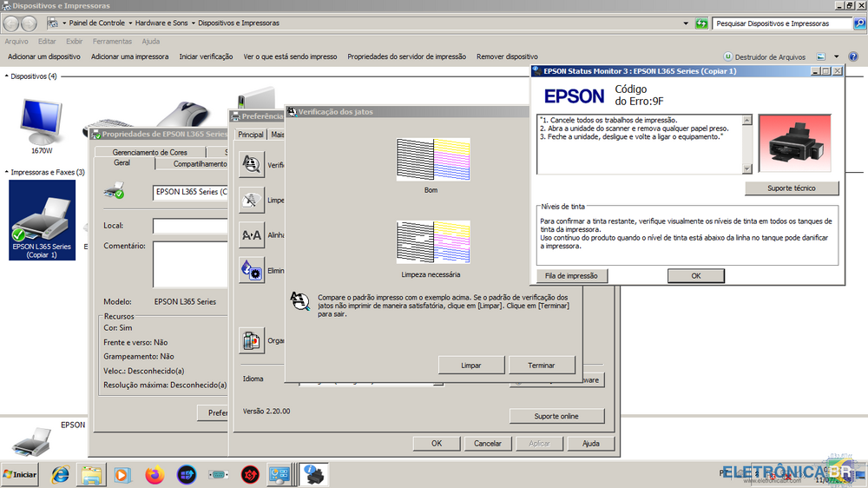Screen dimensions: 868x488
Task: Select the EPSON L365 Series printer icon
Action: pyautogui.click(x=42, y=221)
